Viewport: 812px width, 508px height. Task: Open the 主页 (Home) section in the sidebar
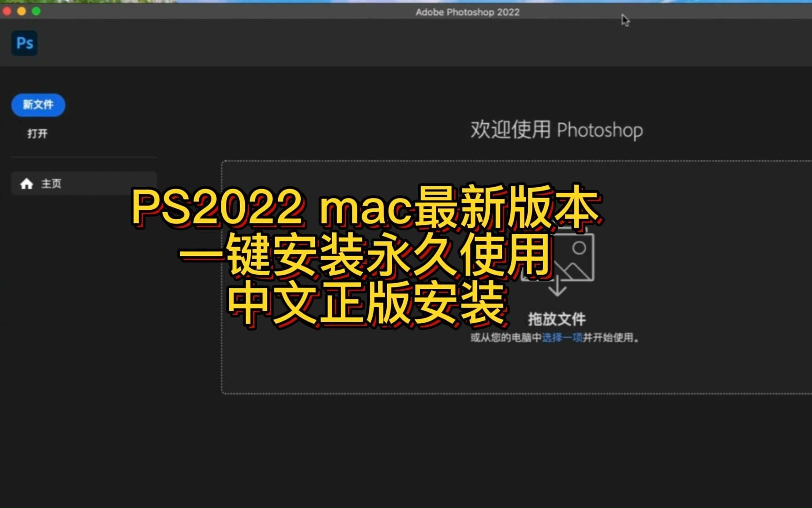coord(52,184)
